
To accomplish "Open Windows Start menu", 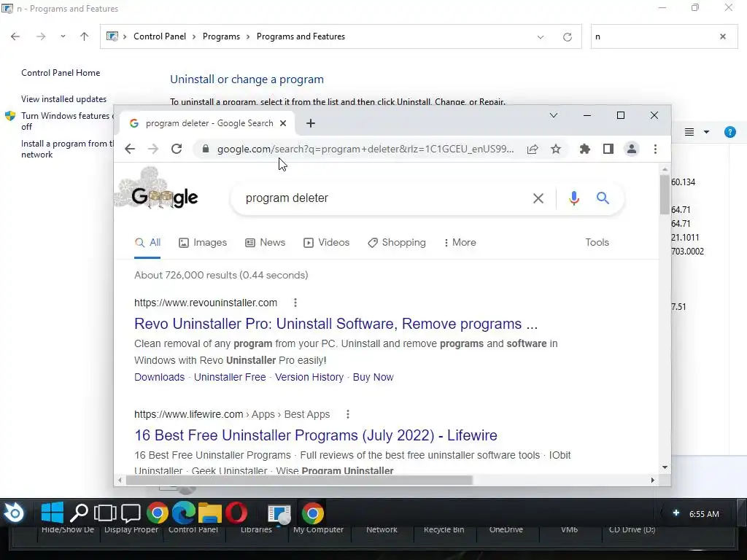I will click(53, 513).
